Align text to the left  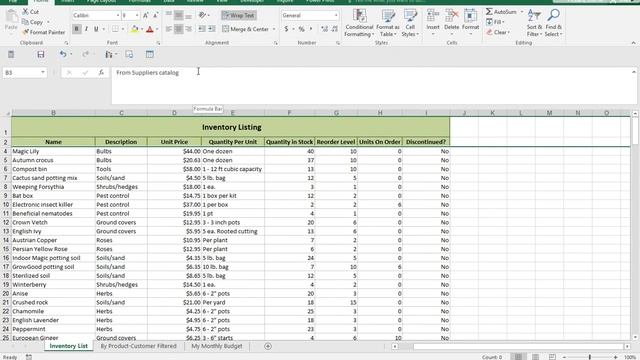(x=169, y=29)
